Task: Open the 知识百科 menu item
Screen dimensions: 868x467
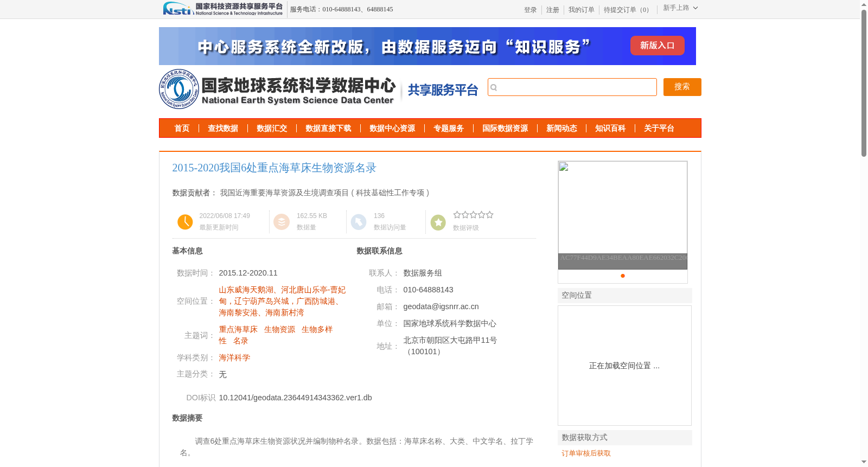Action: click(610, 129)
